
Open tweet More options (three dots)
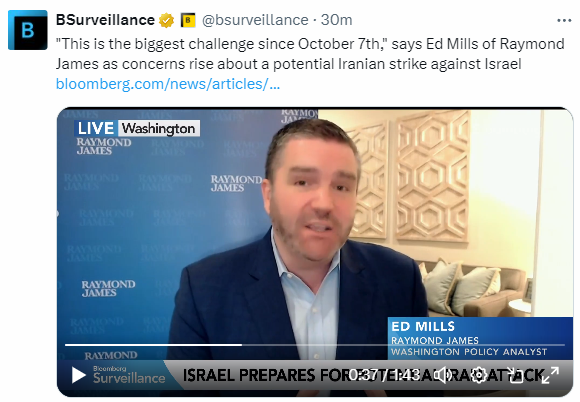click(564, 20)
